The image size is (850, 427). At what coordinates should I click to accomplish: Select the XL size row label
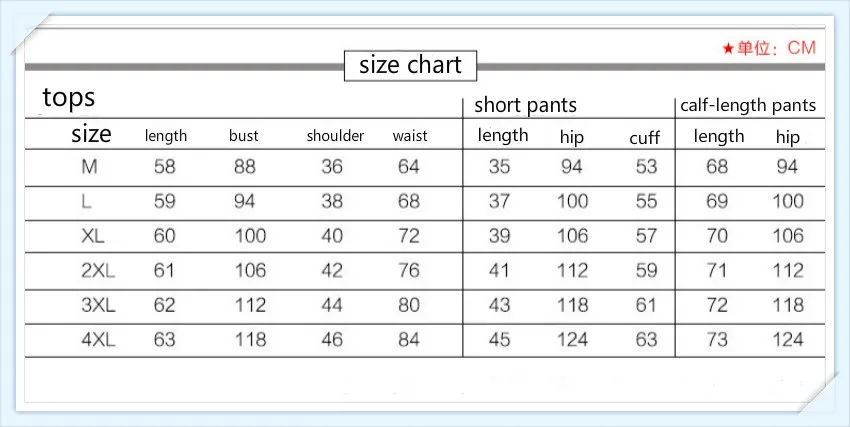(x=93, y=236)
